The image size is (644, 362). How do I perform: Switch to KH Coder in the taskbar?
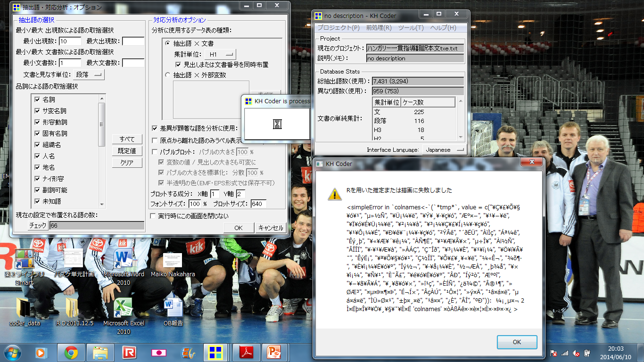click(x=216, y=352)
